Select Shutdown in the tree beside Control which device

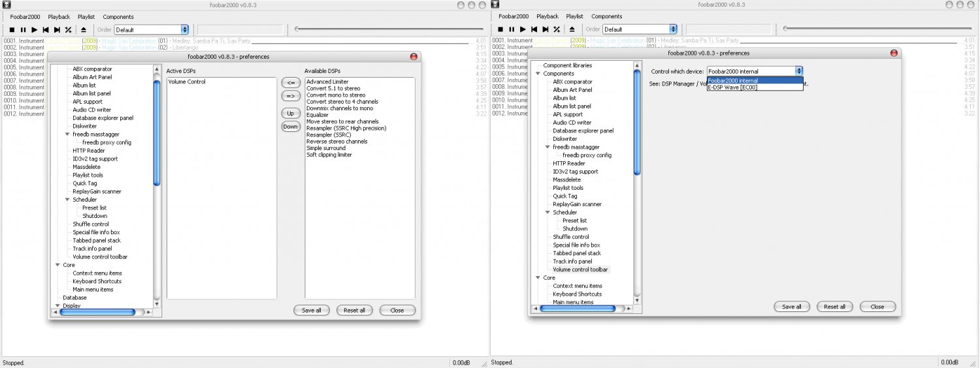575,229
